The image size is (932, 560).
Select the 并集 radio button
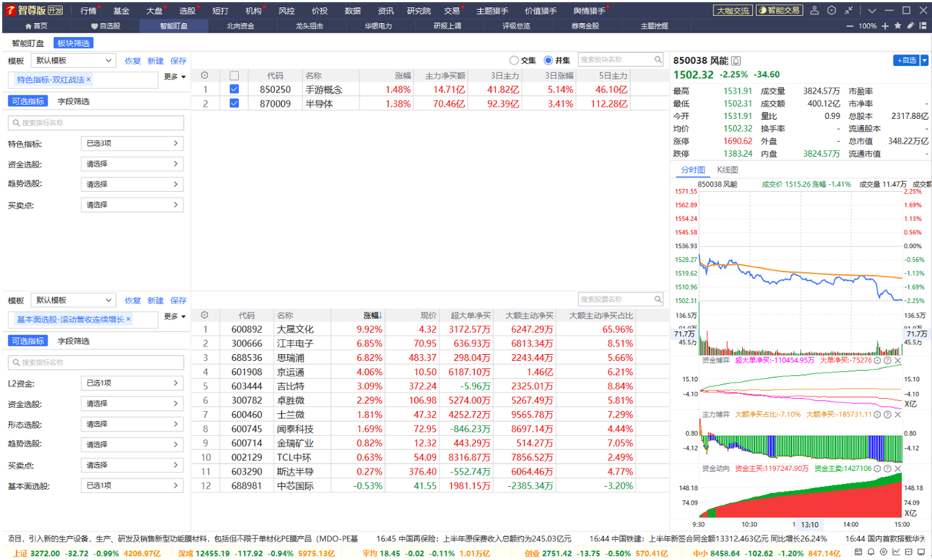[x=548, y=60]
